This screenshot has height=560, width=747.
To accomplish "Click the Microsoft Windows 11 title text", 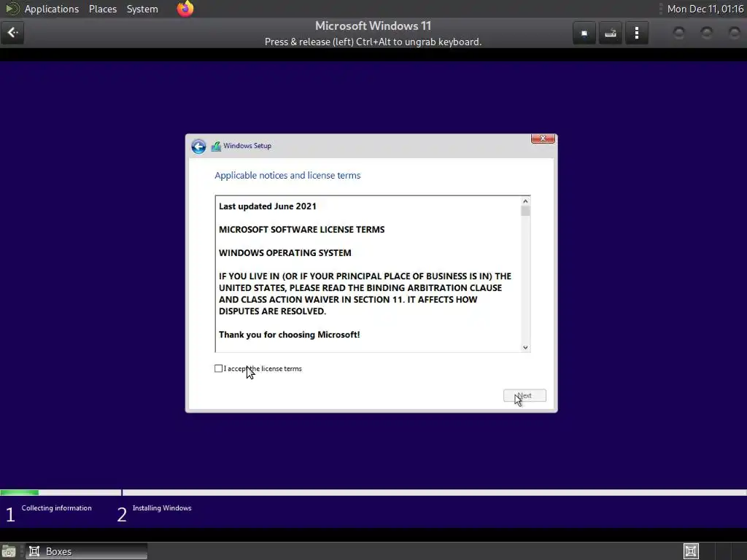I will point(373,26).
